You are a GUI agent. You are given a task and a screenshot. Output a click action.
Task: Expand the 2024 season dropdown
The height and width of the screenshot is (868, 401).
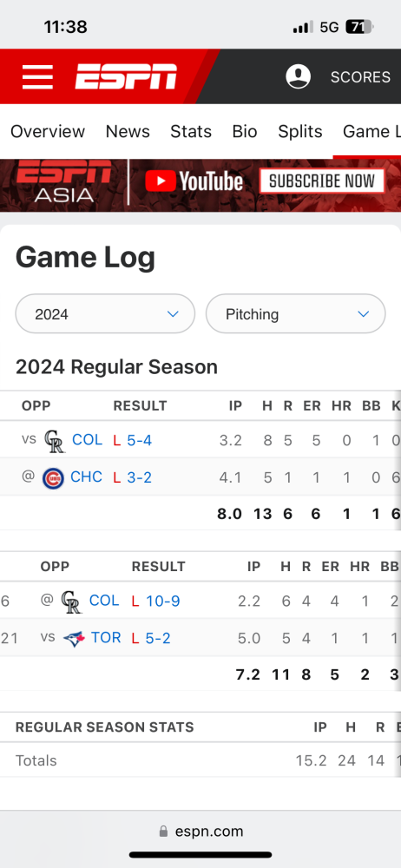pos(105,314)
